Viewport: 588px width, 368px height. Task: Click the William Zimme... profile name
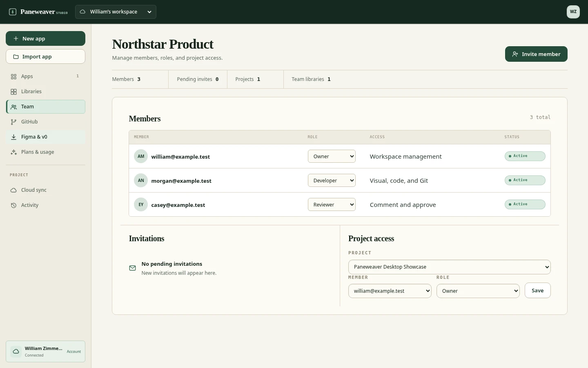[x=44, y=348]
